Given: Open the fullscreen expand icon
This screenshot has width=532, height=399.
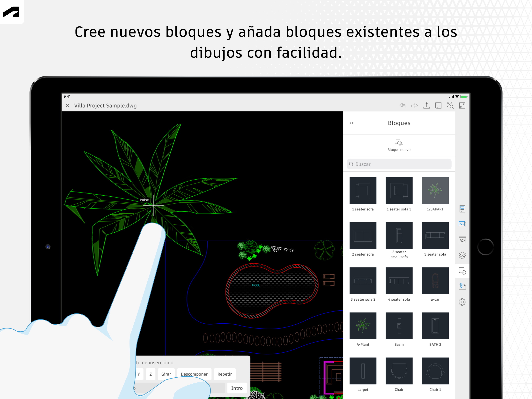Looking at the screenshot, I should pos(462,105).
